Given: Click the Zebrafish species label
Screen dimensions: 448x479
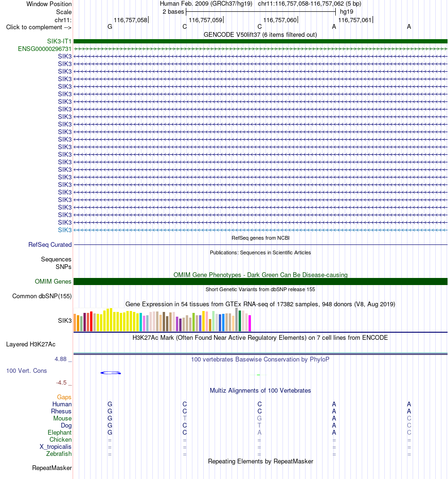Looking at the screenshot, I should pos(59,454).
